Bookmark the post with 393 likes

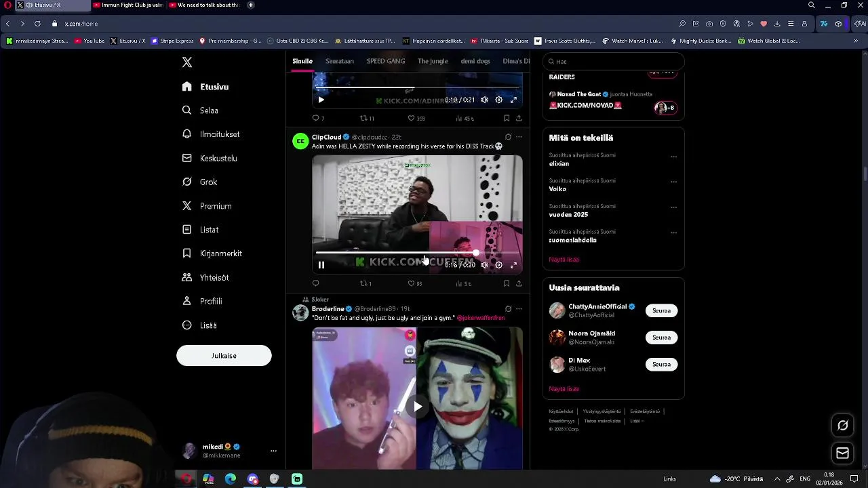point(507,118)
